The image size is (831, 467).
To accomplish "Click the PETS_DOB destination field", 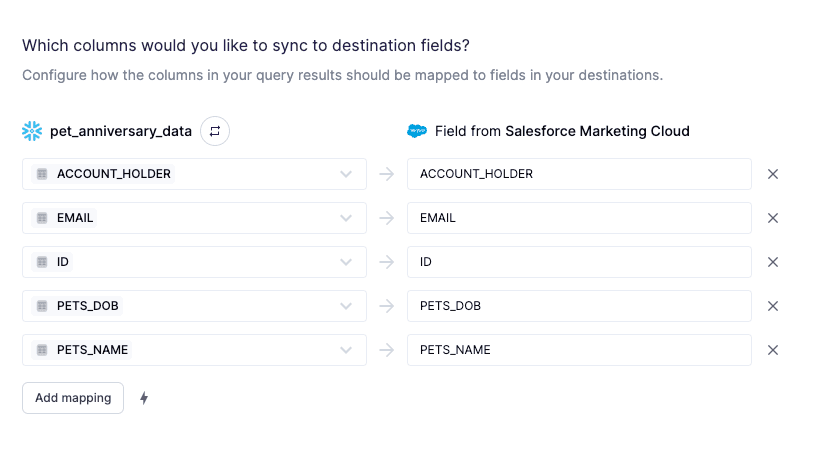I will [x=579, y=306].
